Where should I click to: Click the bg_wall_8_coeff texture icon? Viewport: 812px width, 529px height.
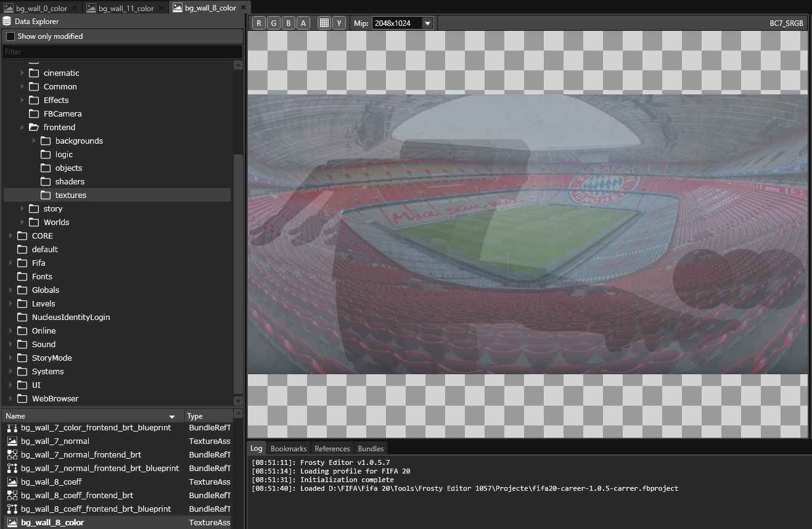(12, 482)
